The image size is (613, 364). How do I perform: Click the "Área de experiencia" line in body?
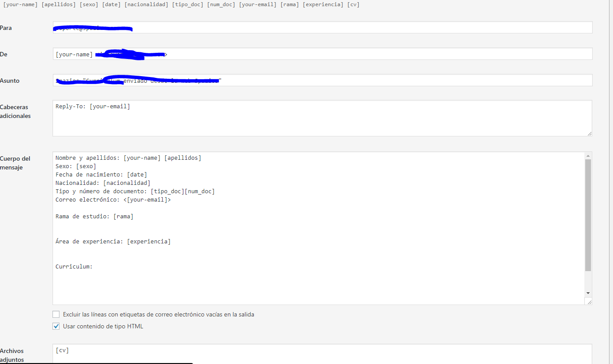[x=113, y=241]
